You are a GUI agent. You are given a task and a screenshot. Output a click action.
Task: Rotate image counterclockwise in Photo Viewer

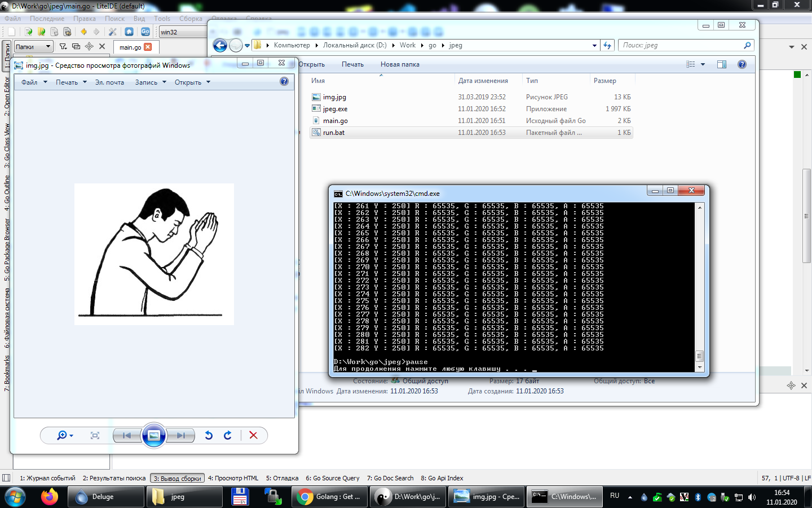pos(209,435)
